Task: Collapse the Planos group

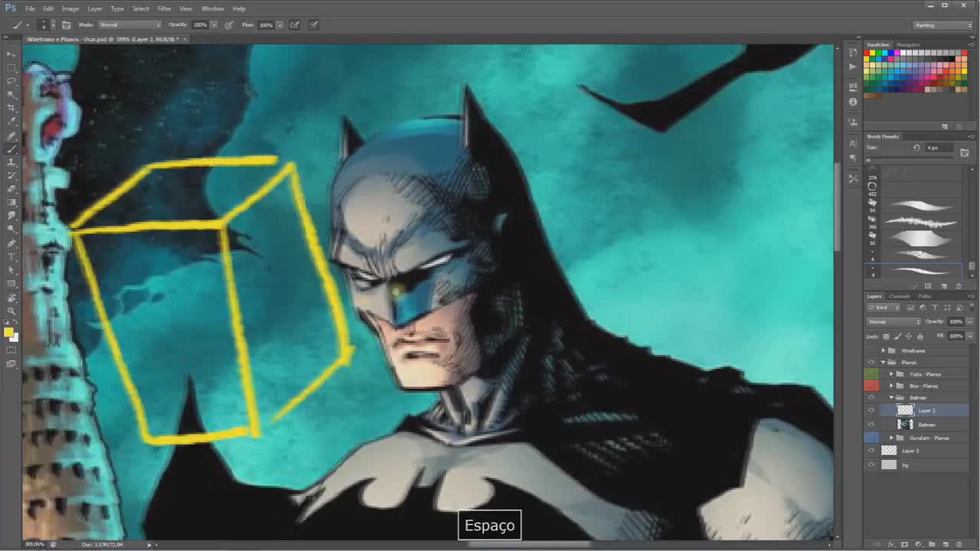Action: click(x=884, y=362)
